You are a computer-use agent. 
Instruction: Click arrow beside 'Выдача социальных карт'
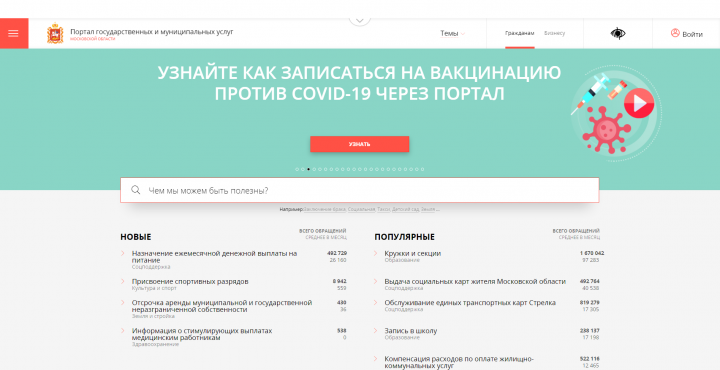pos(376,281)
